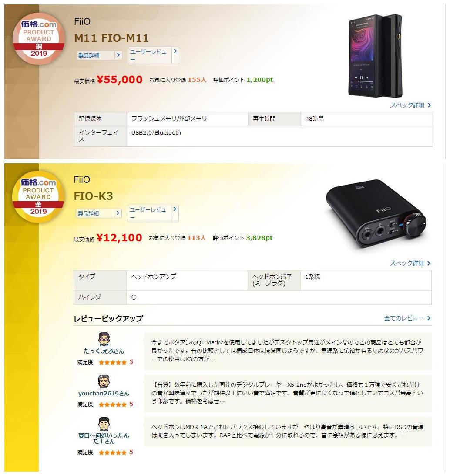The image size is (450, 476).
Task: Open 夏目～何処いったんだ！さん's avatar icon
Action: [104, 424]
